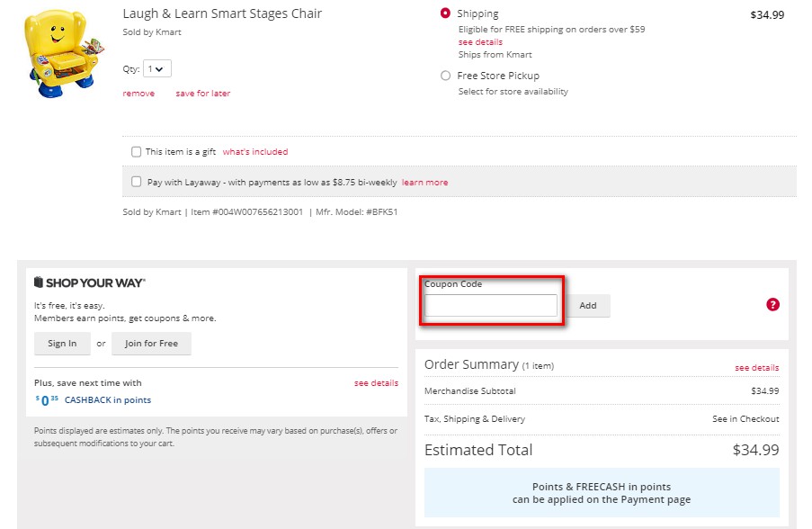The width and height of the screenshot is (812, 529).
Task: Open the Laugh & Learn chair product image
Action: tap(63, 53)
